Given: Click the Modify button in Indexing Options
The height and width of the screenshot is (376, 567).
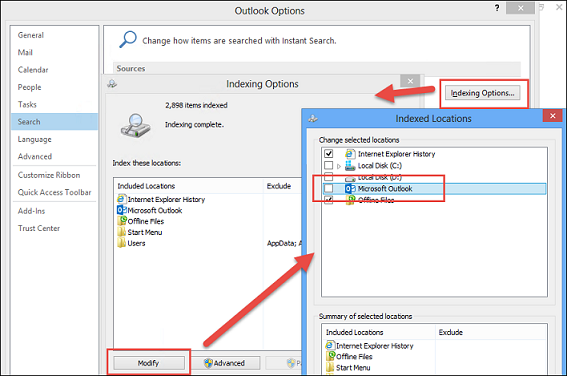Looking at the screenshot, I should 148,363.
